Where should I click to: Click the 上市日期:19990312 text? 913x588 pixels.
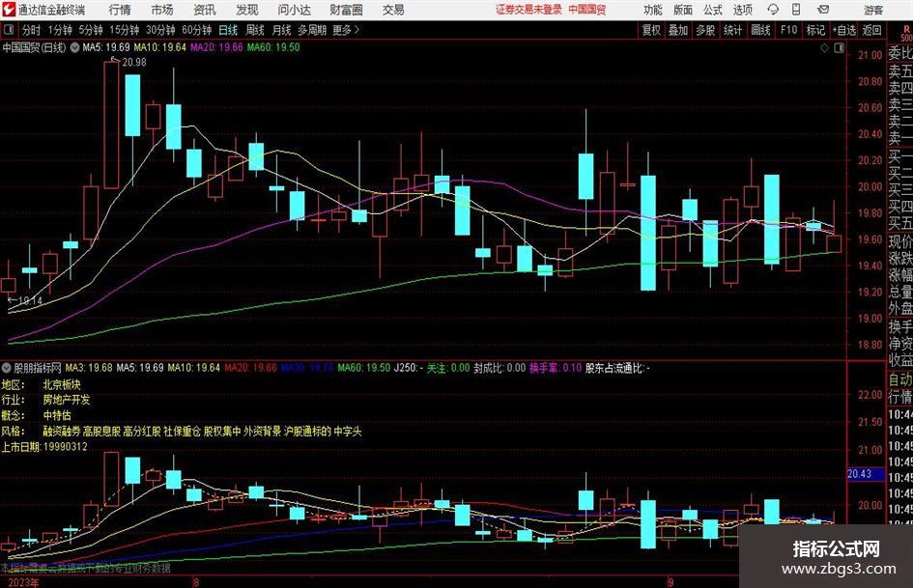[44, 447]
